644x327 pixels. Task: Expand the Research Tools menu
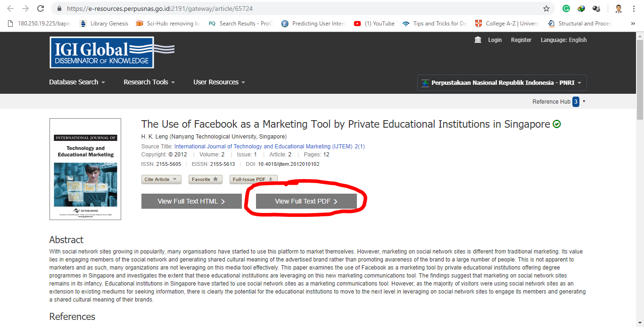[x=149, y=82]
